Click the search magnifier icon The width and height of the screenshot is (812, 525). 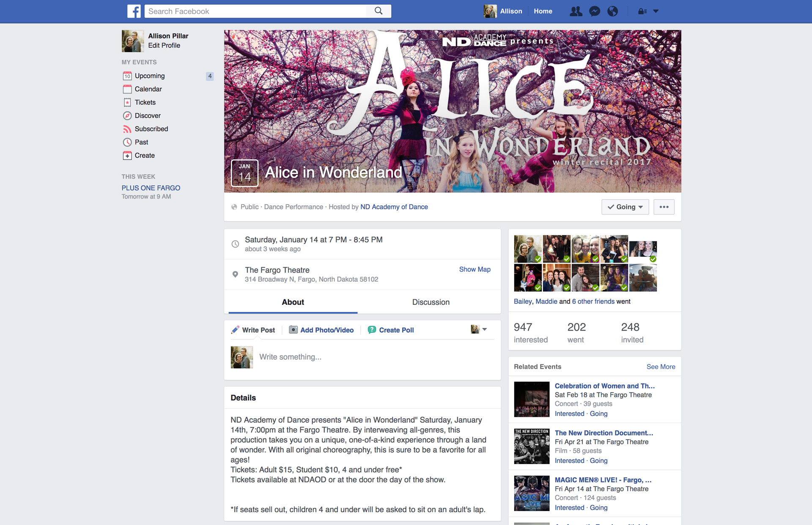(379, 11)
